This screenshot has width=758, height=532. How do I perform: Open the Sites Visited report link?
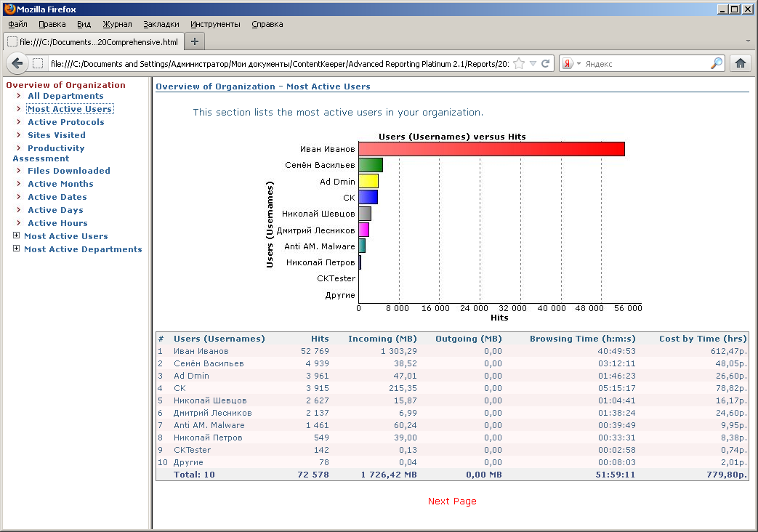(x=57, y=135)
